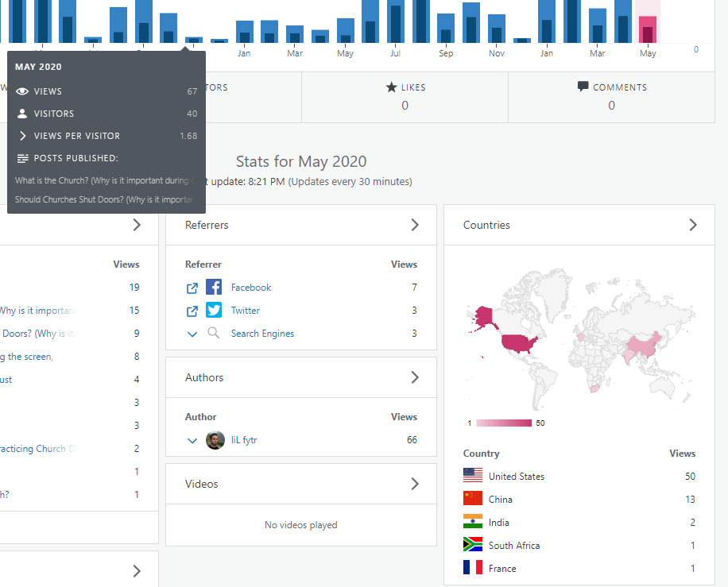Expand the Search Engines referrer row
The height and width of the screenshot is (587, 728).
point(192,334)
